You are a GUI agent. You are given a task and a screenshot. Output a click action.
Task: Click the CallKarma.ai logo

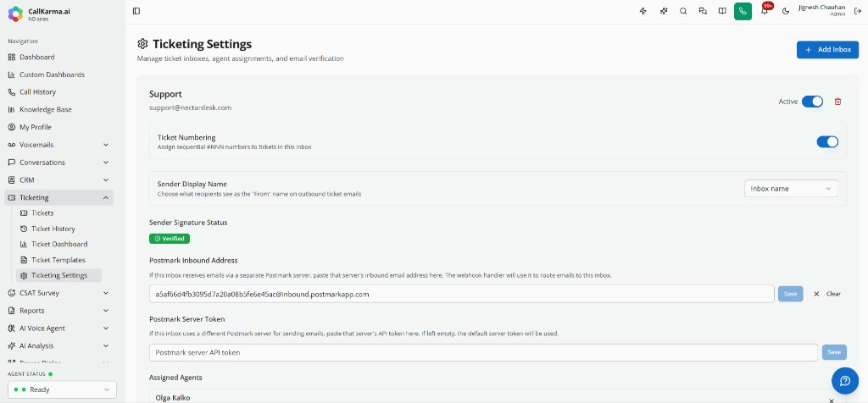15,14
